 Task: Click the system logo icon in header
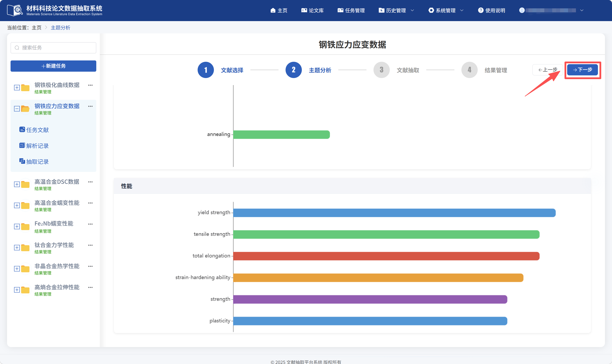pos(15,10)
